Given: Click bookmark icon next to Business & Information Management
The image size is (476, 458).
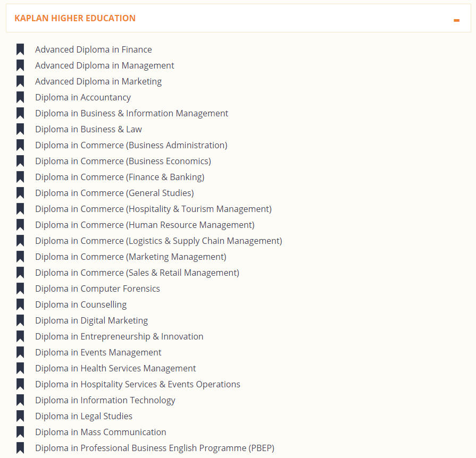Looking at the screenshot, I should point(20,113).
